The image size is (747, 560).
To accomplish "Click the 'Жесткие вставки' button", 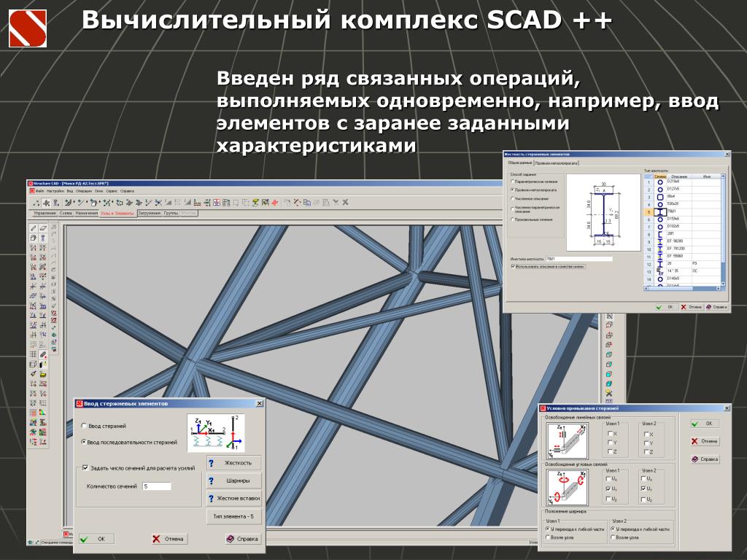I will [234, 498].
